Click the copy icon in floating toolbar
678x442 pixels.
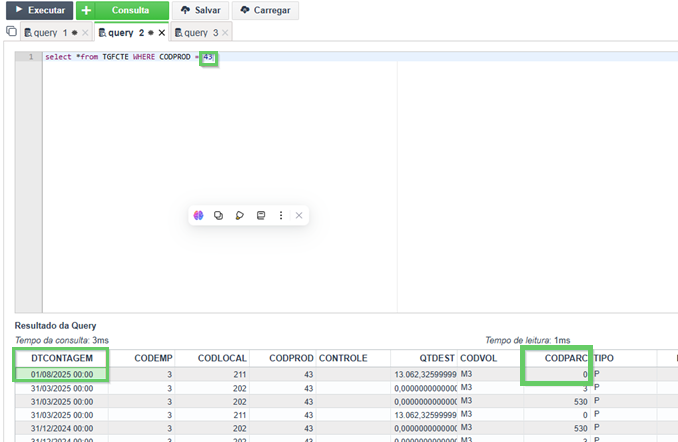point(218,215)
